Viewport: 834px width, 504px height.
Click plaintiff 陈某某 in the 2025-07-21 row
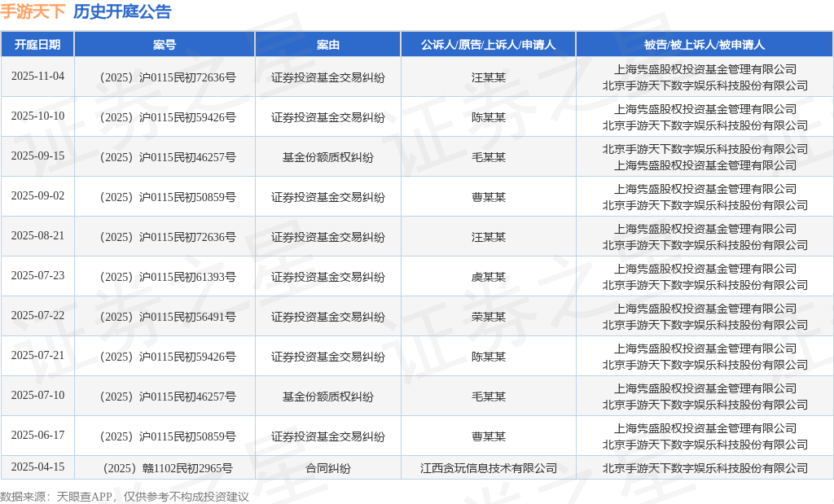[x=489, y=357]
